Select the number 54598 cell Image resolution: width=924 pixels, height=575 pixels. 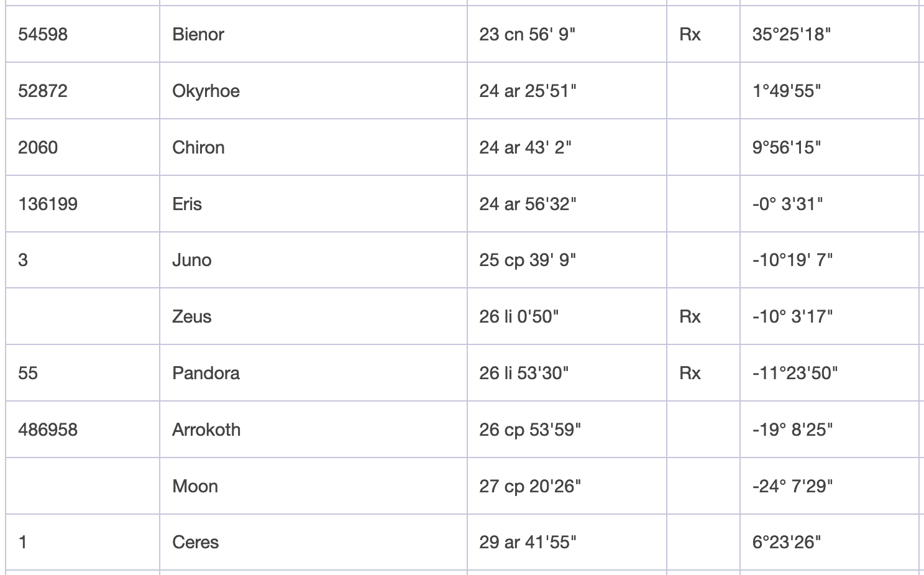click(43, 34)
